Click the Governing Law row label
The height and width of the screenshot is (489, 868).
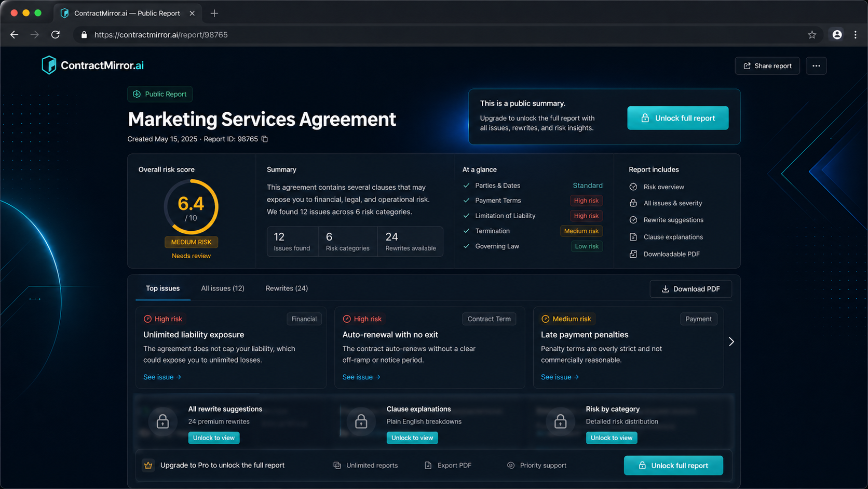click(497, 246)
